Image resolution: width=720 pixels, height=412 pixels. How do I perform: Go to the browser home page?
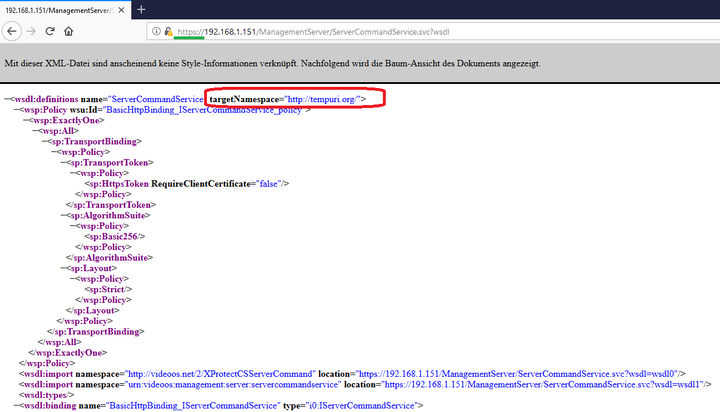pyautogui.click(x=70, y=31)
